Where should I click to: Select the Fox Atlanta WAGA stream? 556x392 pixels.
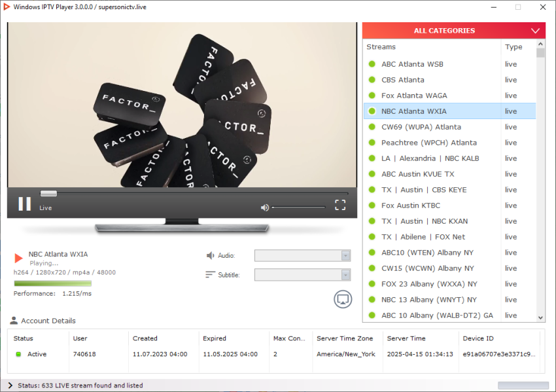(x=449, y=96)
